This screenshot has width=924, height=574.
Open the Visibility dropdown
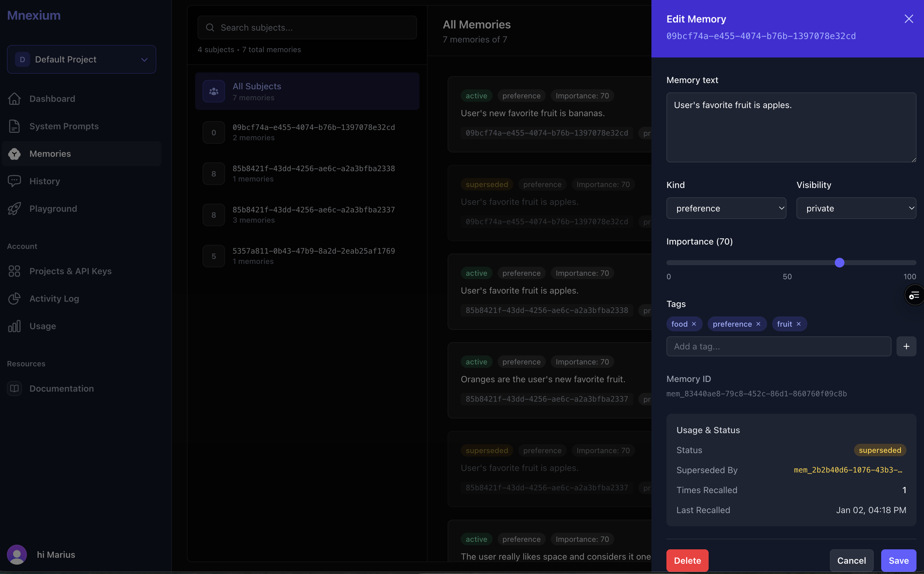[856, 208]
